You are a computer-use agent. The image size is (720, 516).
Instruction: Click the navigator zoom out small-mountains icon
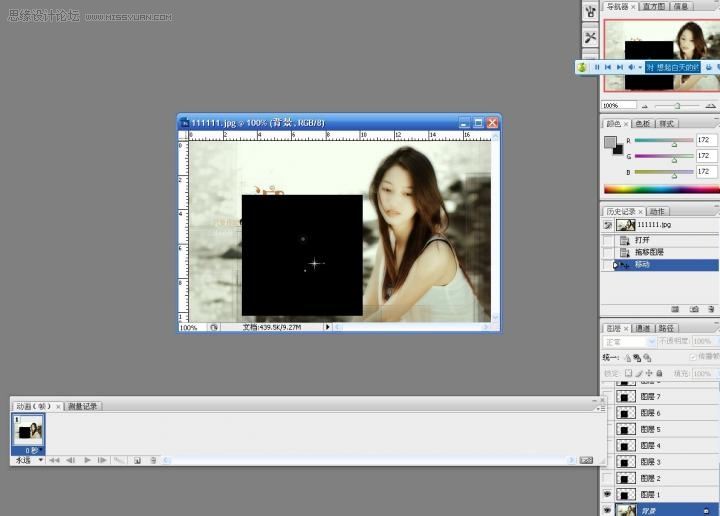645,106
